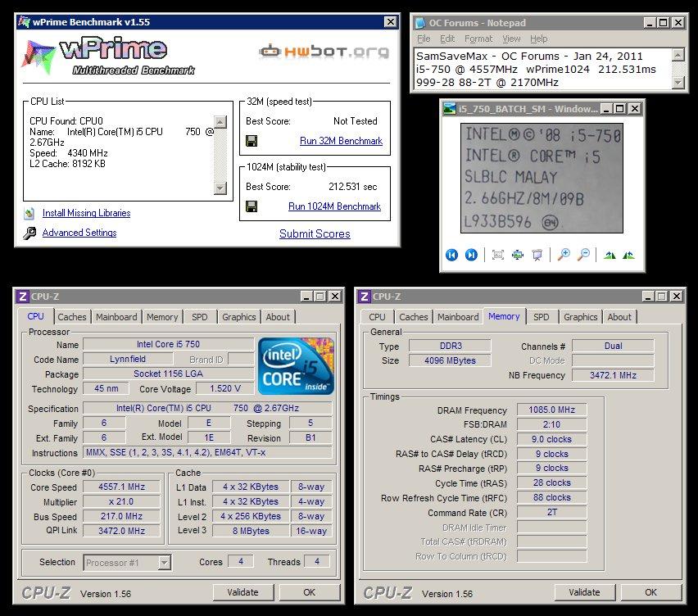Click CPU-Z Z icon in left window title
This screenshot has width=698, height=616.
(23, 297)
